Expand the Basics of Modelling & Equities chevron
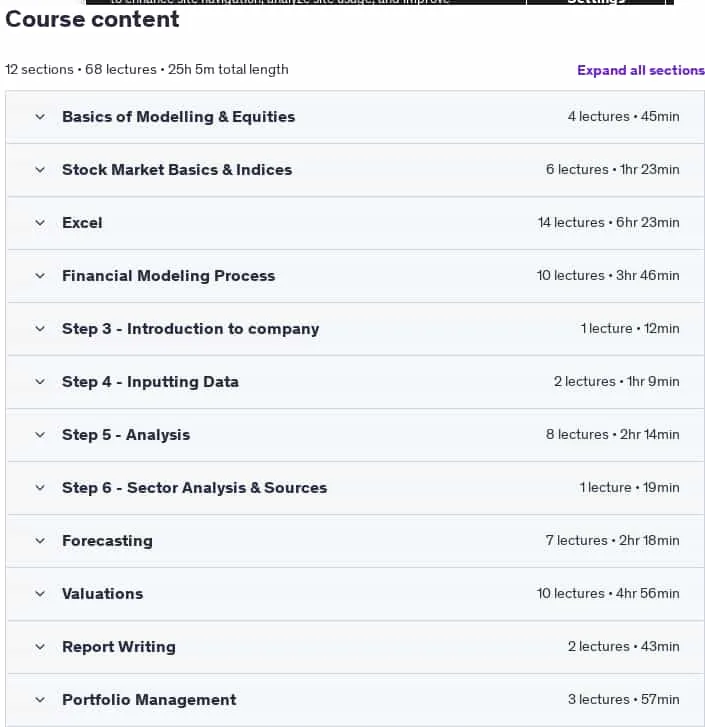The image size is (705, 727). tap(40, 117)
